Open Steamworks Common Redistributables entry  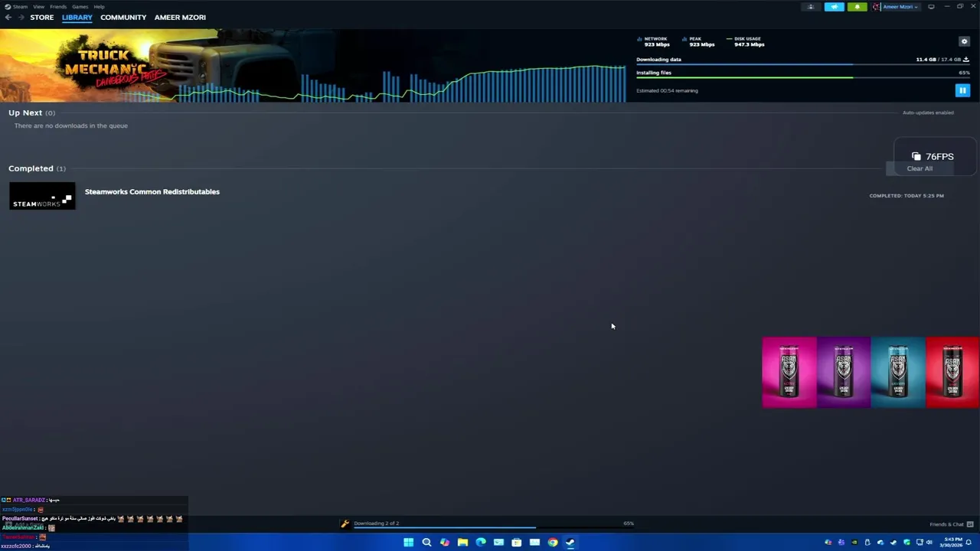[x=152, y=191]
